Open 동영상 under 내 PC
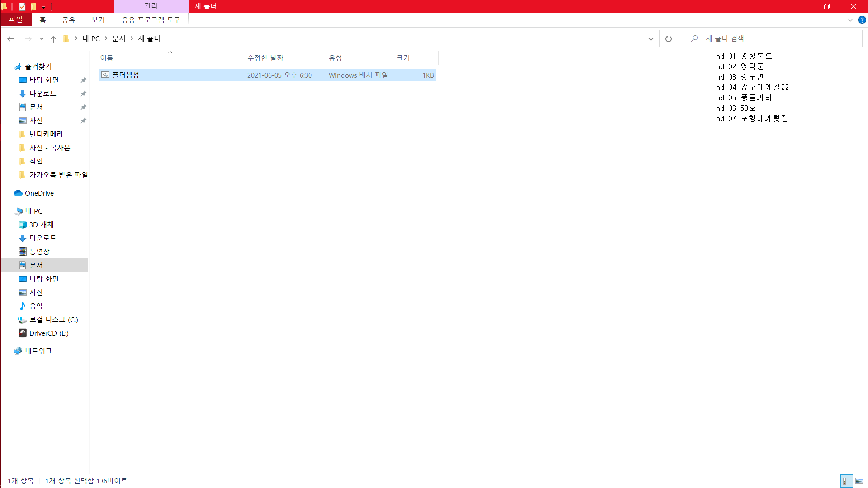Screen dimensions: 868x488 click(x=39, y=252)
